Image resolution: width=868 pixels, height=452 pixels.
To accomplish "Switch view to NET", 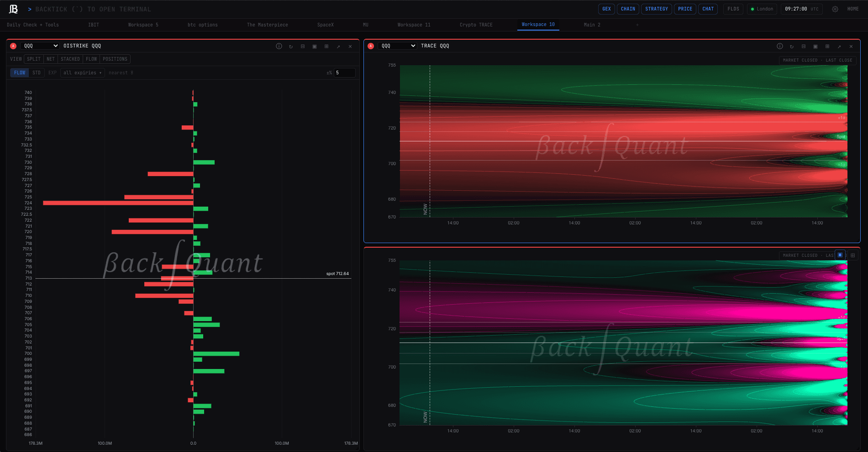I will [51, 59].
